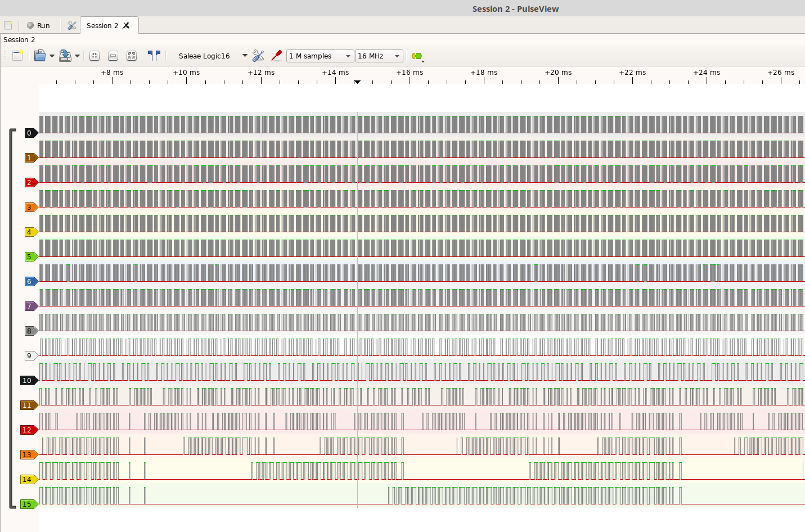Open the 16 MHz sample rate dropdown
Image resolution: width=805 pixels, height=532 pixels.
pos(379,56)
